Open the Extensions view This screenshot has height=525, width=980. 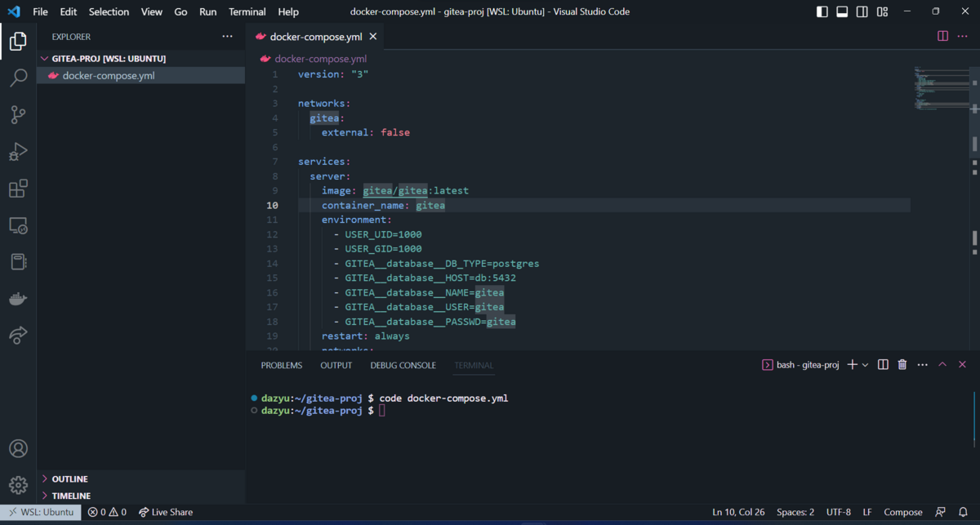(18, 189)
